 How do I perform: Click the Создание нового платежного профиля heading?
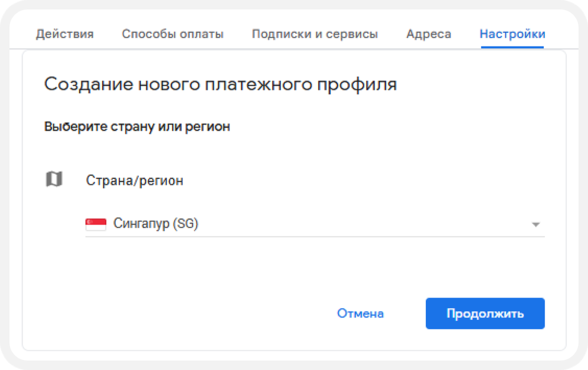[220, 85]
